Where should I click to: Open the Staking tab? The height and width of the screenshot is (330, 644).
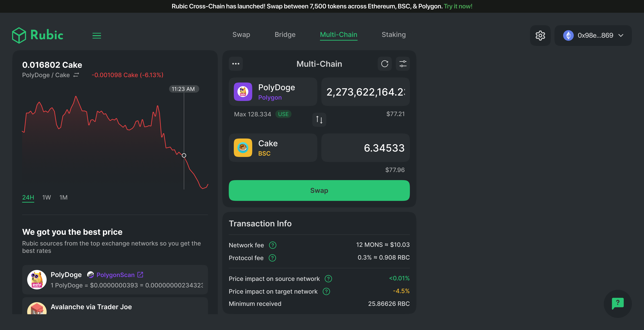point(393,35)
